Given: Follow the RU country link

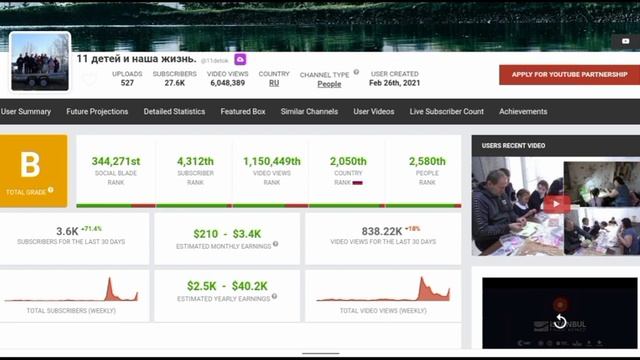Looking at the screenshot, I should [x=274, y=83].
